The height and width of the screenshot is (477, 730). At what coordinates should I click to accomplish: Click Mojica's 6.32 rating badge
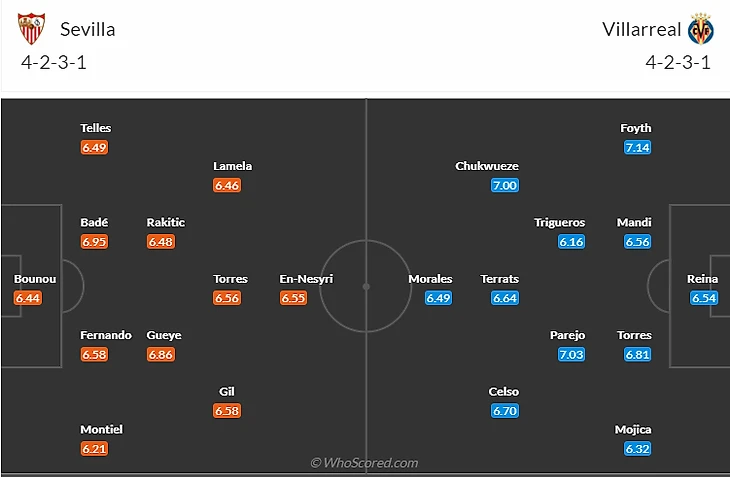(637, 448)
